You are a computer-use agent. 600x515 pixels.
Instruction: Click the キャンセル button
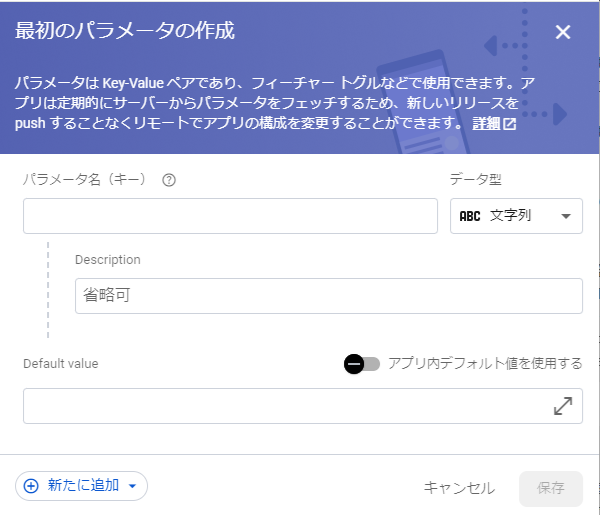tap(459, 488)
